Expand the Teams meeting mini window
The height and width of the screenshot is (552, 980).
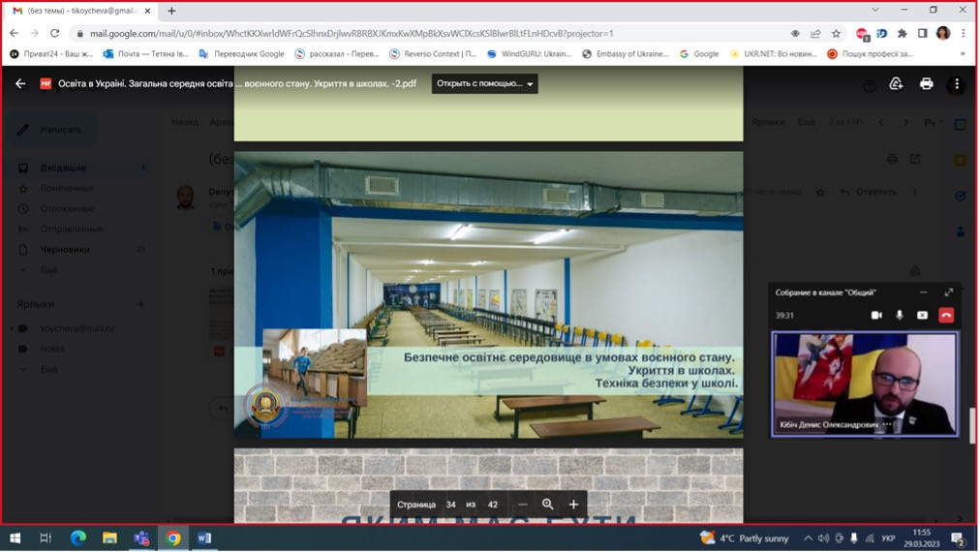coord(948,291)
